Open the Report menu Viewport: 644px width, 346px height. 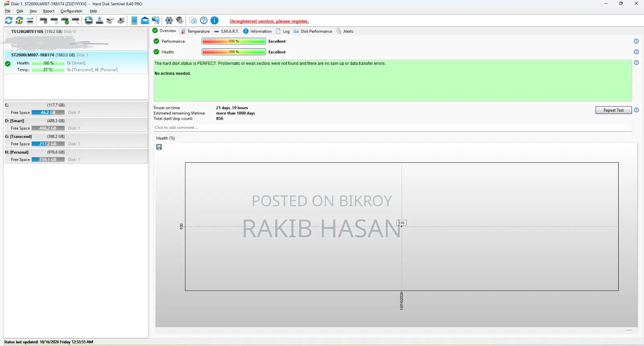click(49, 11)
